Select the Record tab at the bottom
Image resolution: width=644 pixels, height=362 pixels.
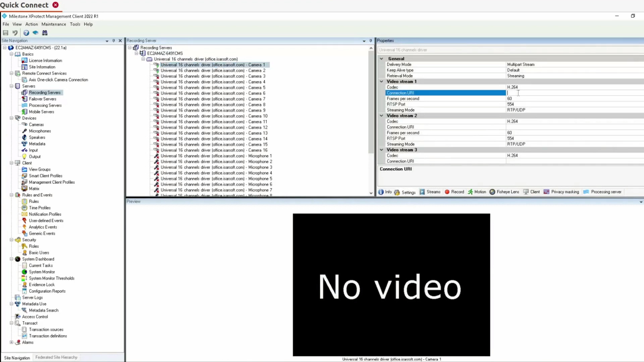click(x=454, y=192)
